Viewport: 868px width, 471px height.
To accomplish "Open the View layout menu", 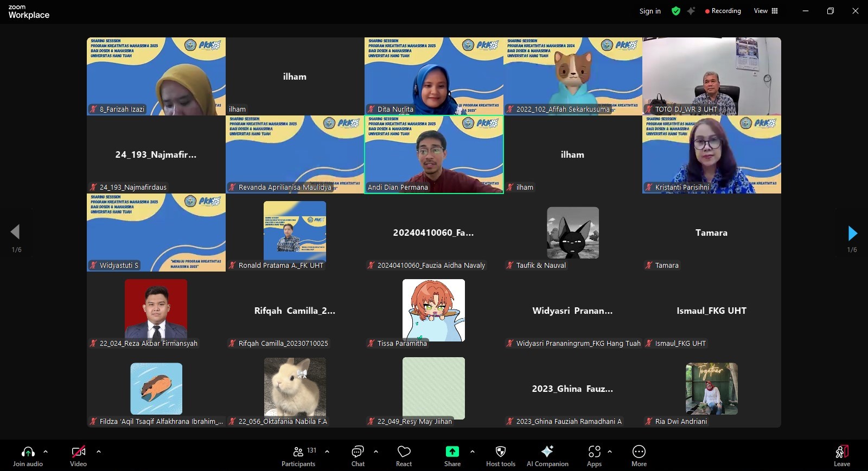I will point(765,11).
